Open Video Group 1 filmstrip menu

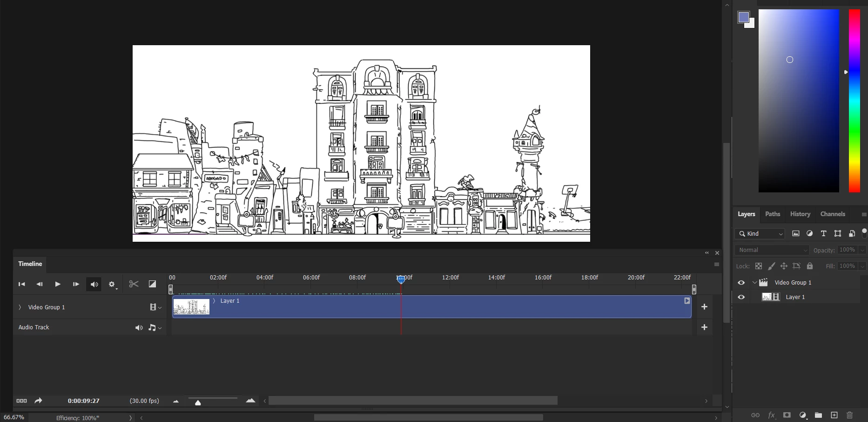(155, 307)
